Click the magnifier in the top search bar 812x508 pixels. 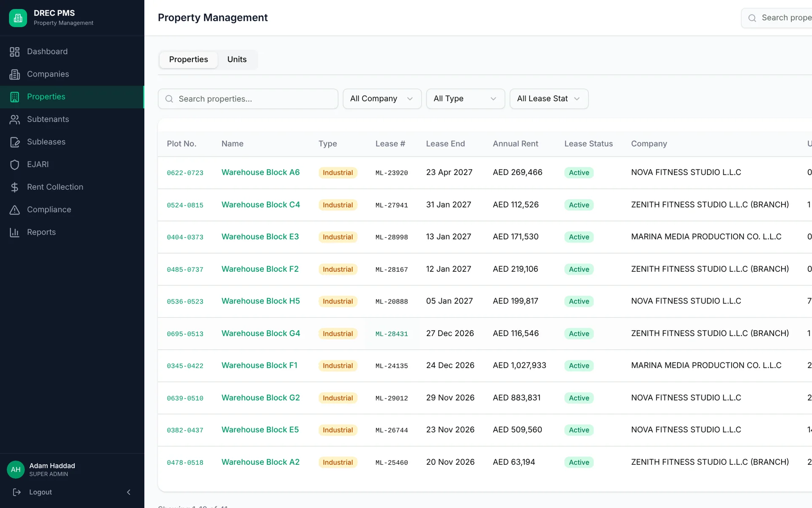tap(752, 18)
